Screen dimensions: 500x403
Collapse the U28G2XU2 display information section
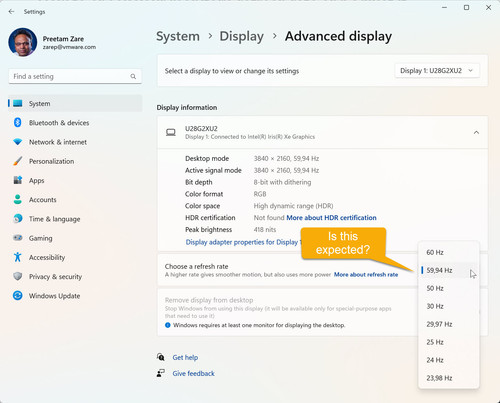[x=476, y=133]
